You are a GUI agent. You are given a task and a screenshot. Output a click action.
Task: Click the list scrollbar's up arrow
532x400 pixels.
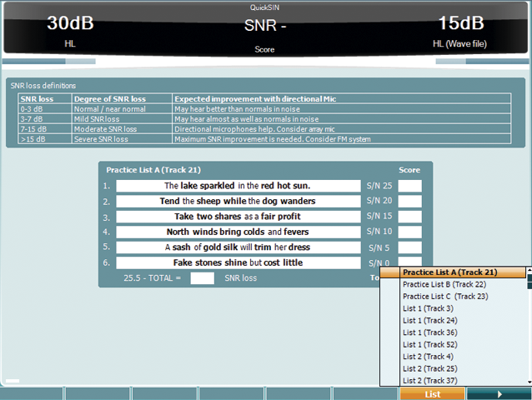pyautogui.click(x=529, y=271)
